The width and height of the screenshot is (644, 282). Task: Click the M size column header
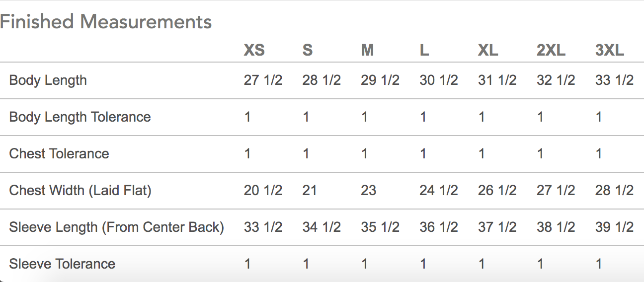(x=367, y=50)
